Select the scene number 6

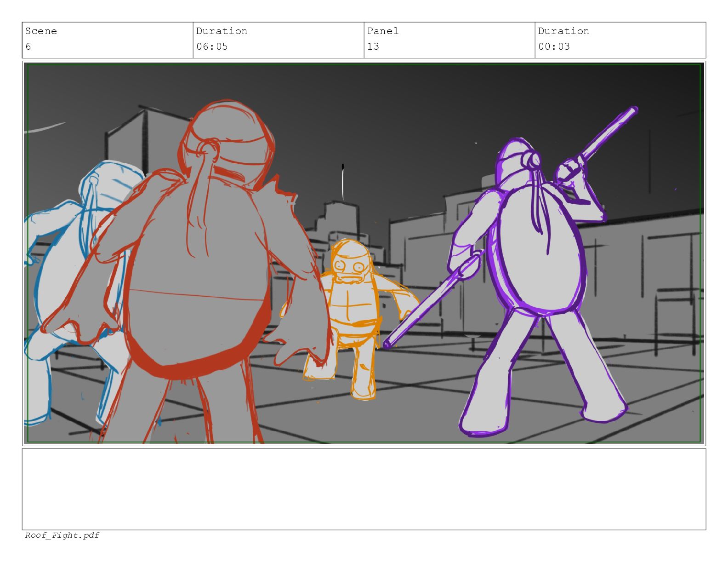(28, 46)
